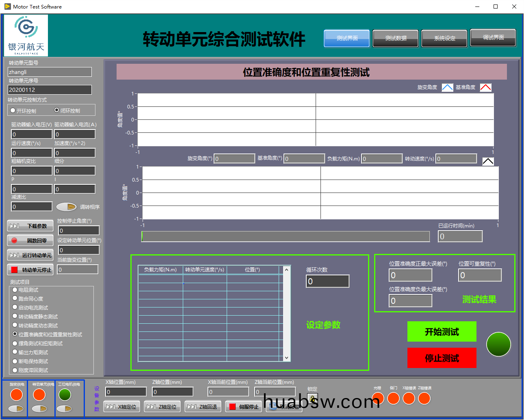Click the large green status LED near 开始测试
This screenshot has height=420, width=524.
pyautogui.click(x=498, y=344)
